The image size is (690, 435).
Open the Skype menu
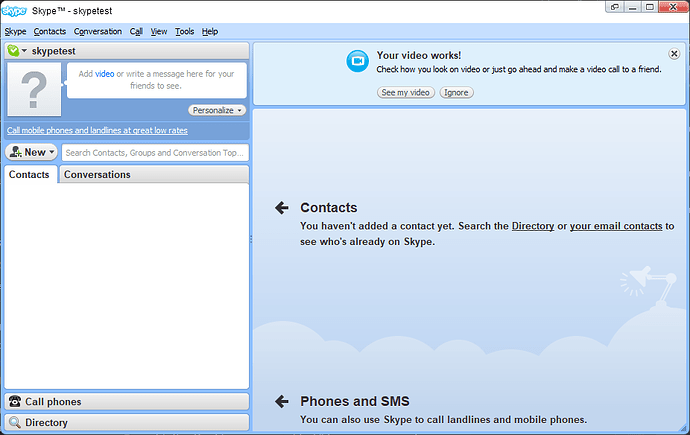click(x=15, y=32)
